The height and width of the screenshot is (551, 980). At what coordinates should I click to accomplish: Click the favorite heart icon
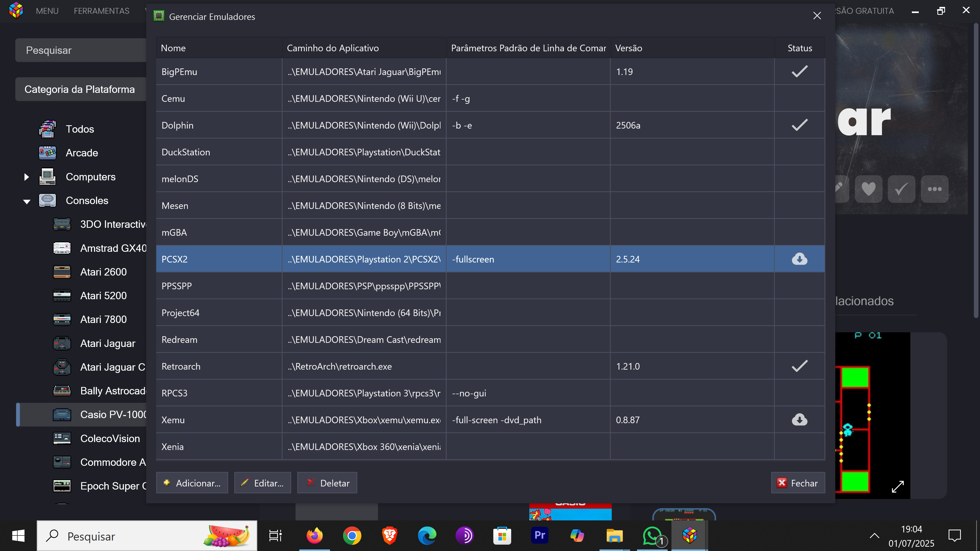868,189
